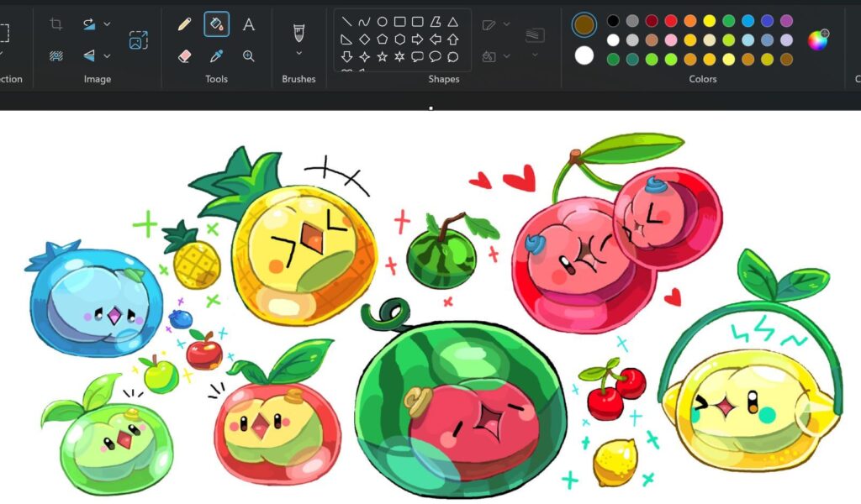The height and width of the screenshot is (504, 861).
Task: Open the Edit colors color wheel
Action: pyautogui.click(x=816, y=39)
